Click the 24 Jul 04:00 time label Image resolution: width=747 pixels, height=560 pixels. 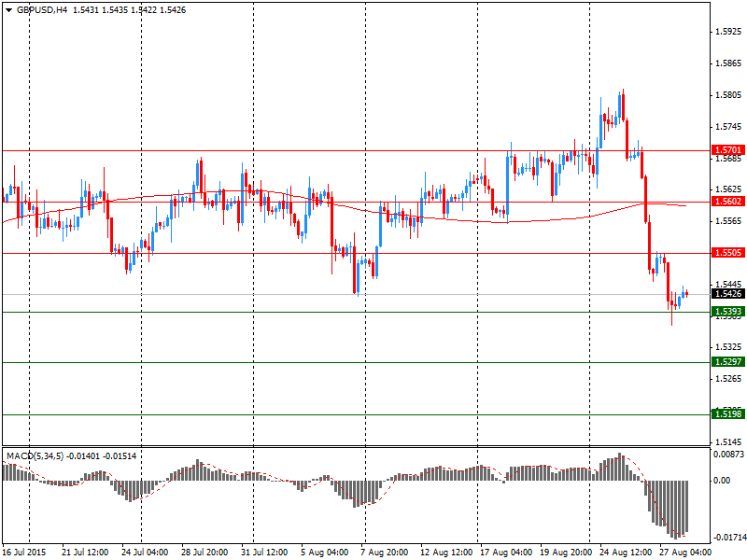[x=145, y=553]
